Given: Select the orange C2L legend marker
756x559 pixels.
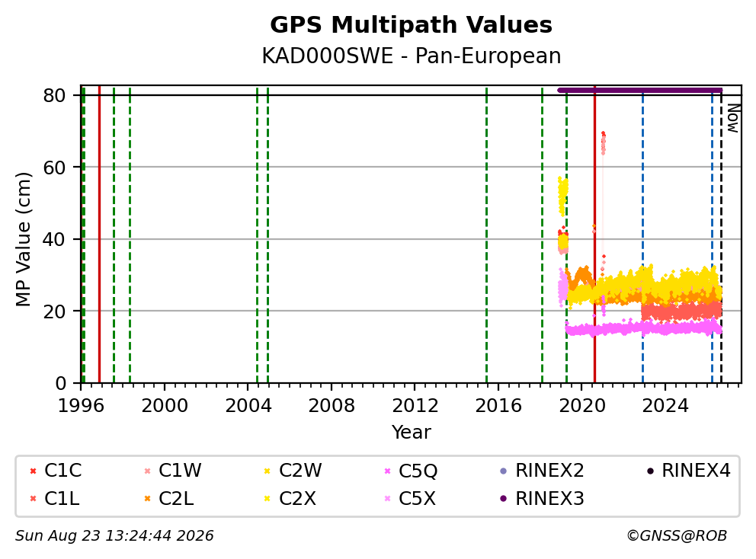Looking at the screenshot, I should point(148,499).
